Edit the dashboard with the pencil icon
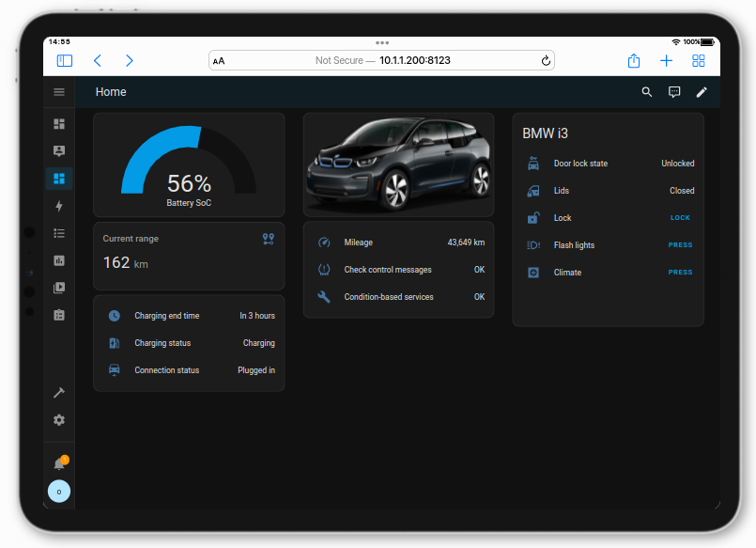The width and height of the screenshot is (756, 548). click(702, 92)
